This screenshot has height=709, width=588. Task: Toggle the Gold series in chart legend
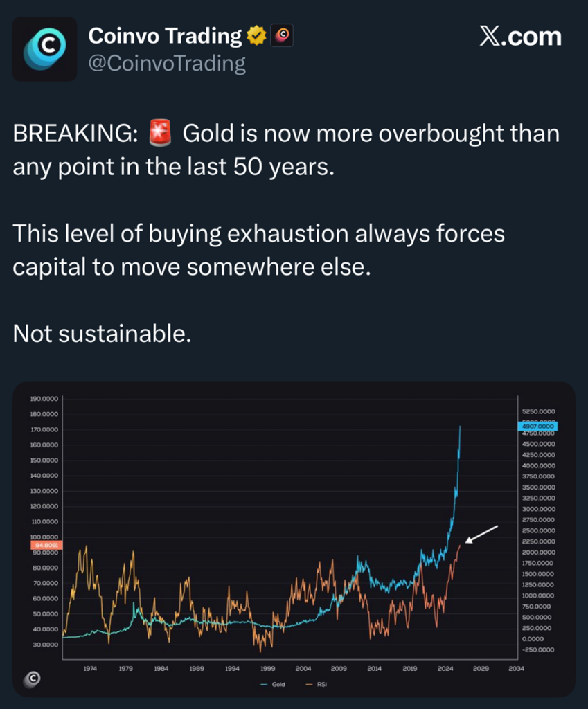coord(274,684)
